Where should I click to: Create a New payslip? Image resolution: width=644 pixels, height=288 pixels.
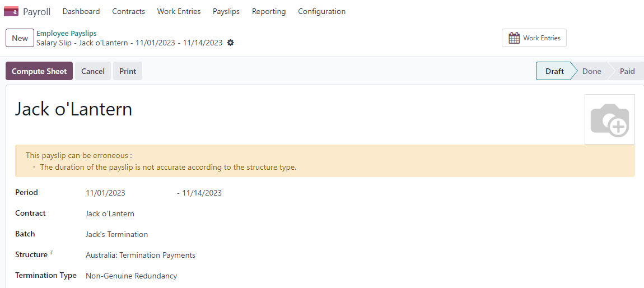point(20,38)
